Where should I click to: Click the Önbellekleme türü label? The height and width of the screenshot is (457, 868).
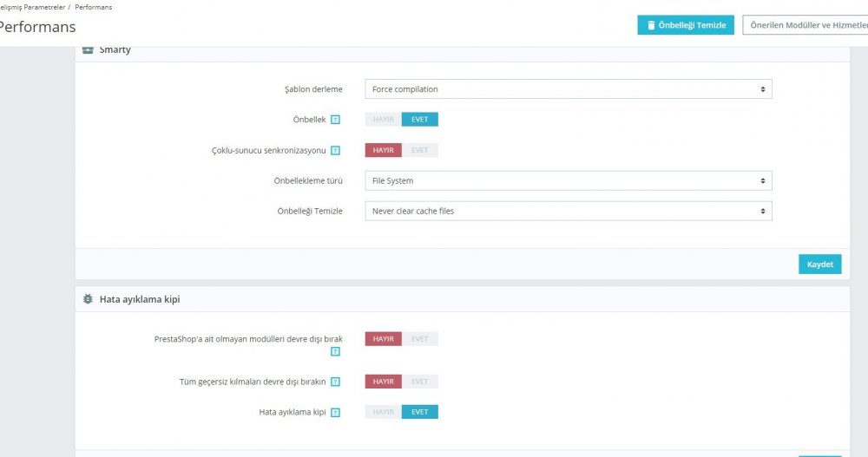[x=308, y=181]
